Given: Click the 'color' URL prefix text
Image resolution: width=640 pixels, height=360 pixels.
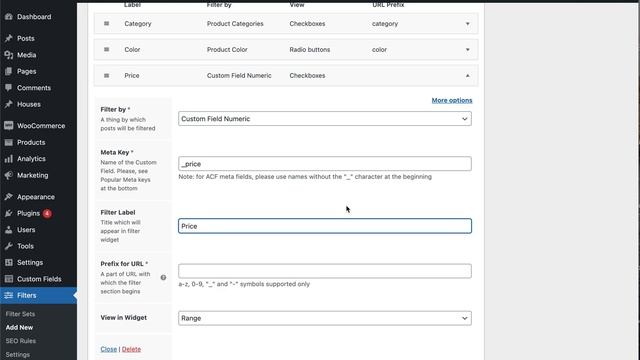Looking at the screenshot, I should [x=379, y=49].
